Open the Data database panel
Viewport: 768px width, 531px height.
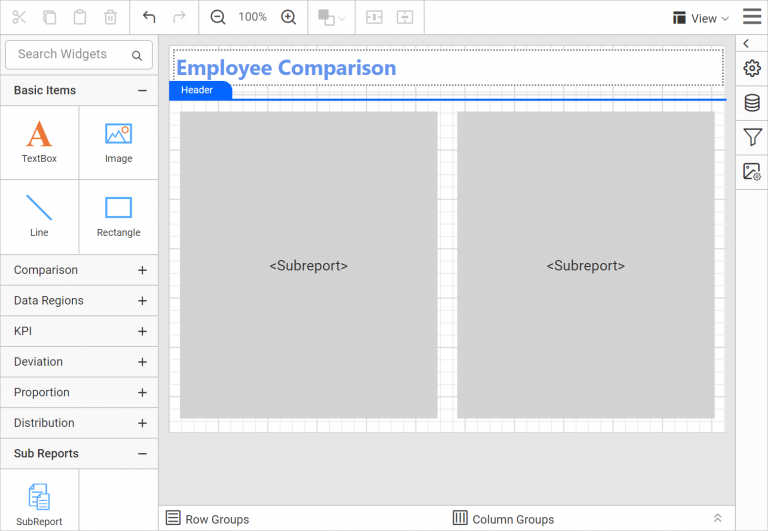752,103
